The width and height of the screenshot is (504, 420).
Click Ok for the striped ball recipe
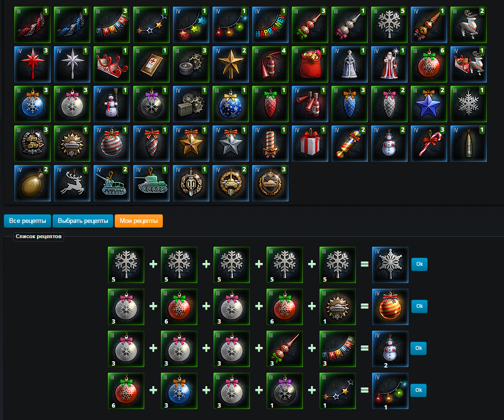click(419, 306)
